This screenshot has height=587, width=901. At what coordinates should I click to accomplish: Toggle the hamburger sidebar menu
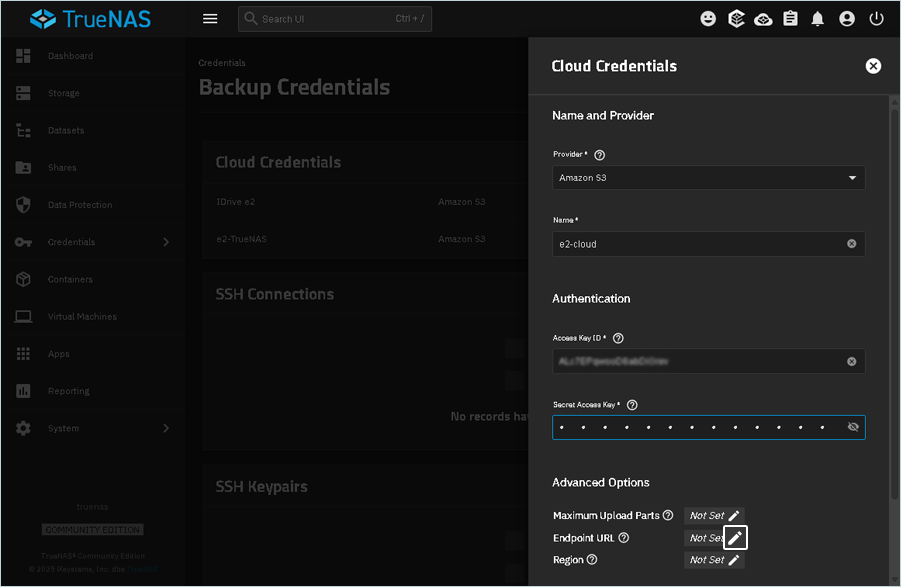pyautogui.click(x=210, y=19)
